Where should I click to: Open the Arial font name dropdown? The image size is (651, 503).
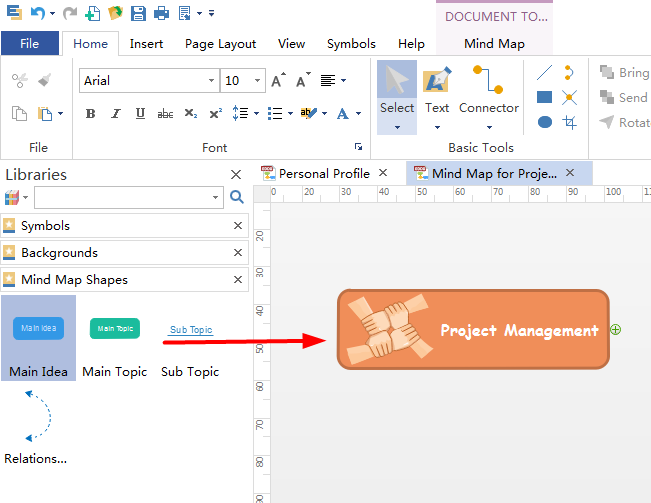pyautogui.click(x=211, y=81)
